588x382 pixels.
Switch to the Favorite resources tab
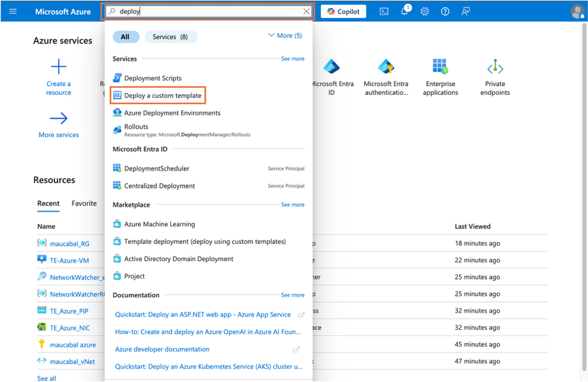tap(84, 203)
